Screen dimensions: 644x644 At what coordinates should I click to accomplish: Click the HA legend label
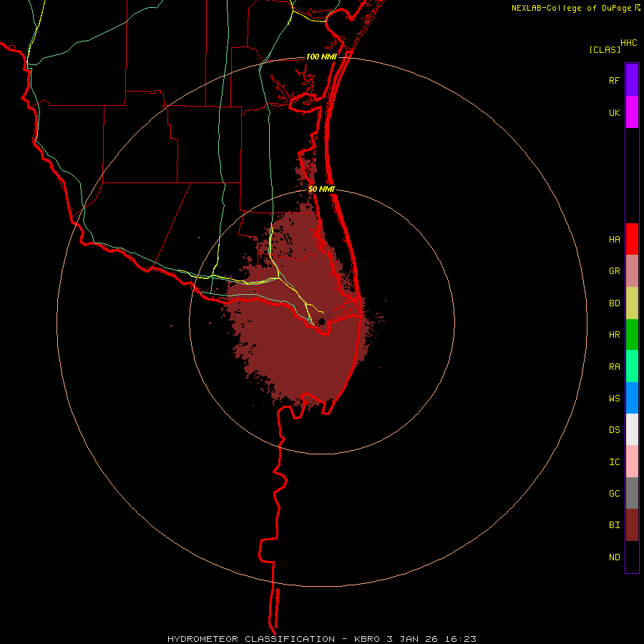(614, 240)
